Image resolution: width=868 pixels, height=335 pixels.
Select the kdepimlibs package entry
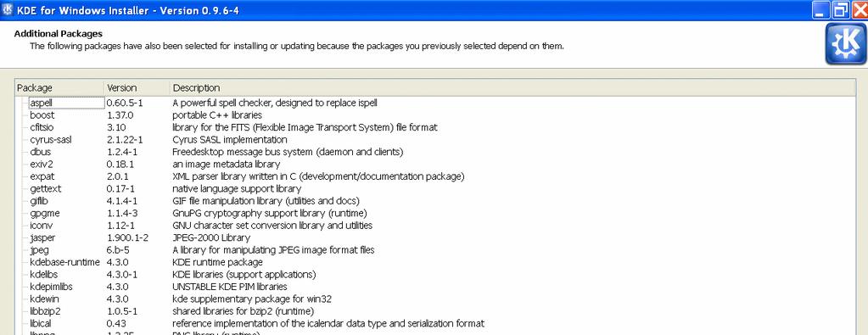51,287
